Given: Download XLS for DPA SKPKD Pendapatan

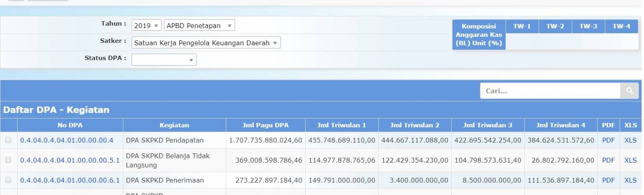Looking at the screenshot, I should click(630, 140).
